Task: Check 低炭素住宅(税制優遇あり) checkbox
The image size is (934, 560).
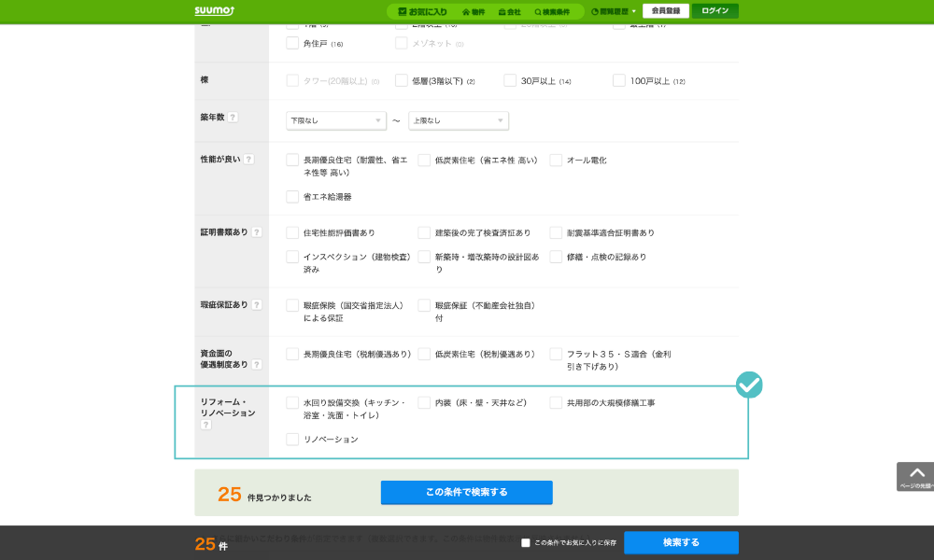Action: [424, 354]
